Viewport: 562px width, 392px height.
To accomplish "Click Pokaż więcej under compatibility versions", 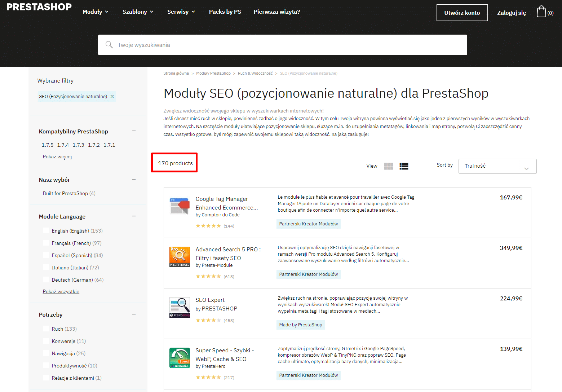I will coord(57,157).
